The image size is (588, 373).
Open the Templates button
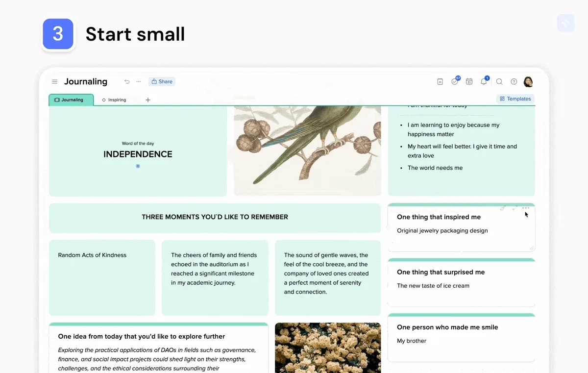tap(515, 99)
